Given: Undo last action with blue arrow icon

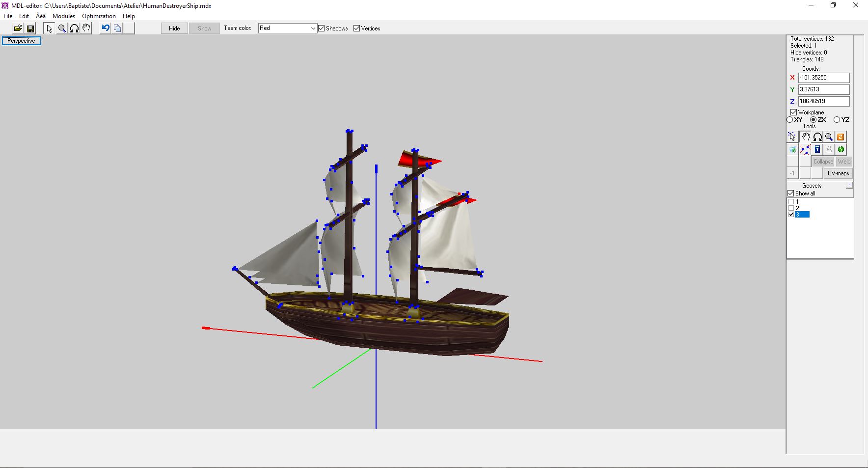Looking at the screenshot, I should pyautogui.click(x=105, y=28).
